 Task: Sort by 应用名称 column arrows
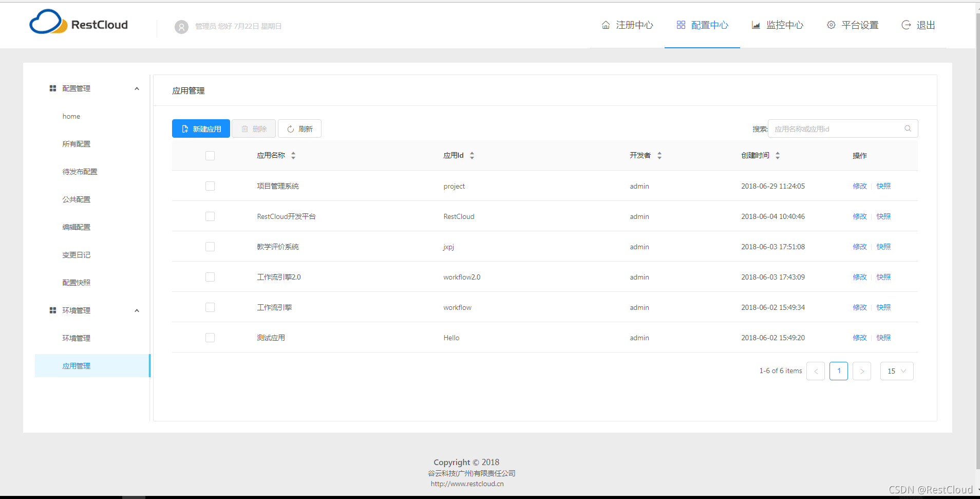[x=293, y=155]
